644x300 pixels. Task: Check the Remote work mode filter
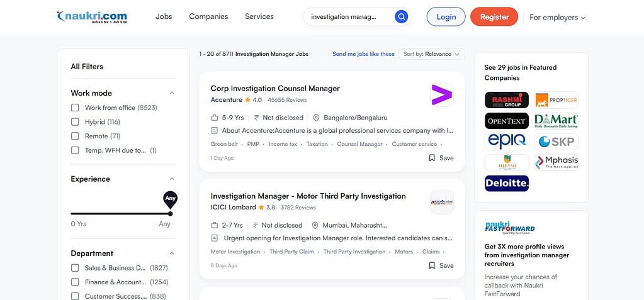tap(75, 136)
